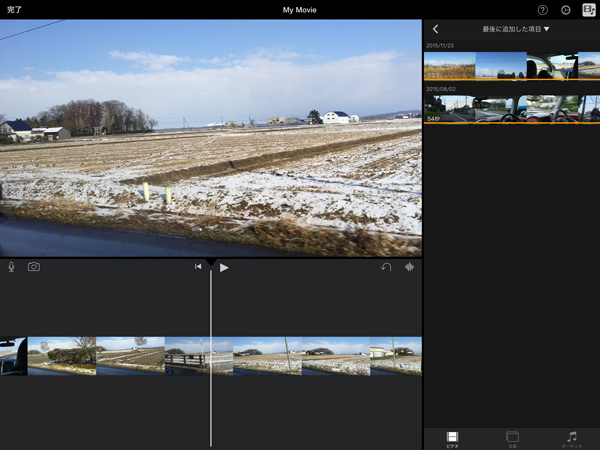Switch to the ビデオ tab
This screenshot has width=600, height=450.
pyautogui.click(x=453, y=439)
